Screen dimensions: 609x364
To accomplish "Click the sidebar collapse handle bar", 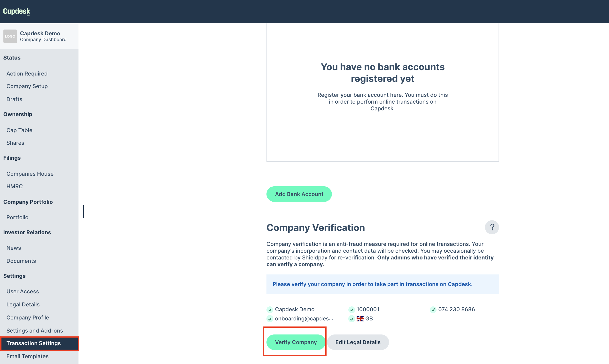I will click(84, 212).
